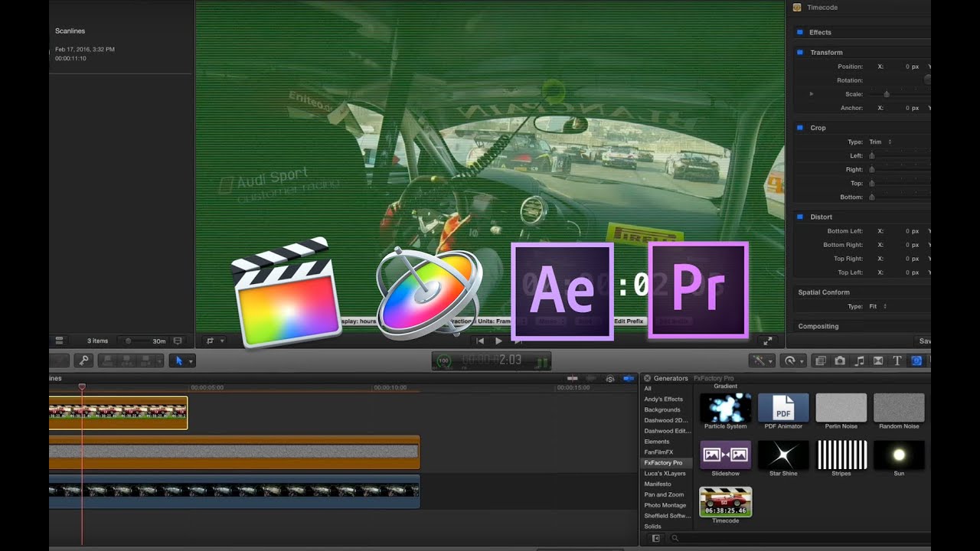
Task: Open clip appearance icon beside 30m
Action: pos(178,341)
